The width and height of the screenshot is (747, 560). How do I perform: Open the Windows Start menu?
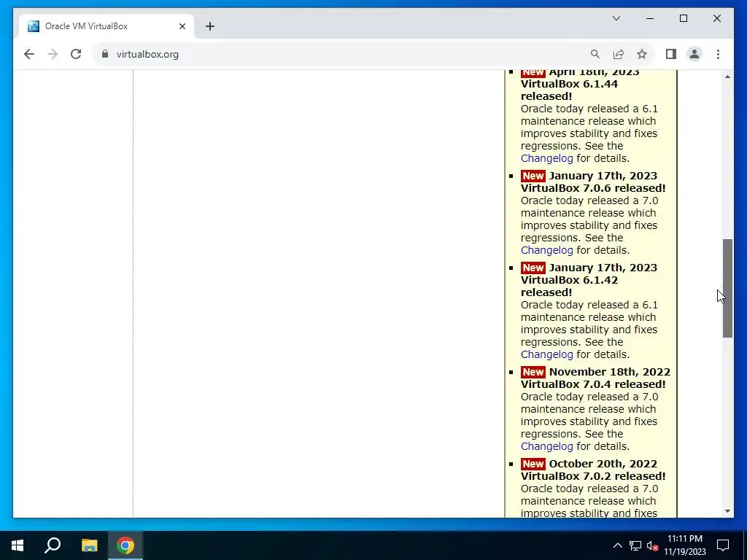(18, 545)
